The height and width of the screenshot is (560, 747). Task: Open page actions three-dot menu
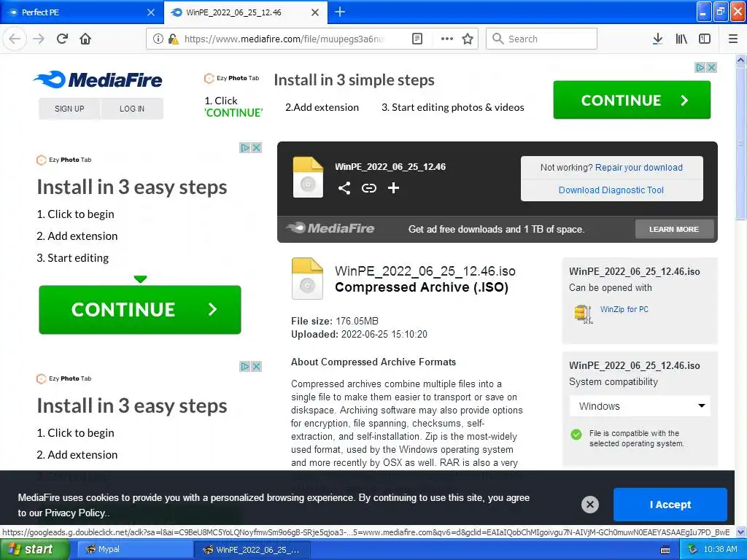pyautogui.click(x=447, y=39)
